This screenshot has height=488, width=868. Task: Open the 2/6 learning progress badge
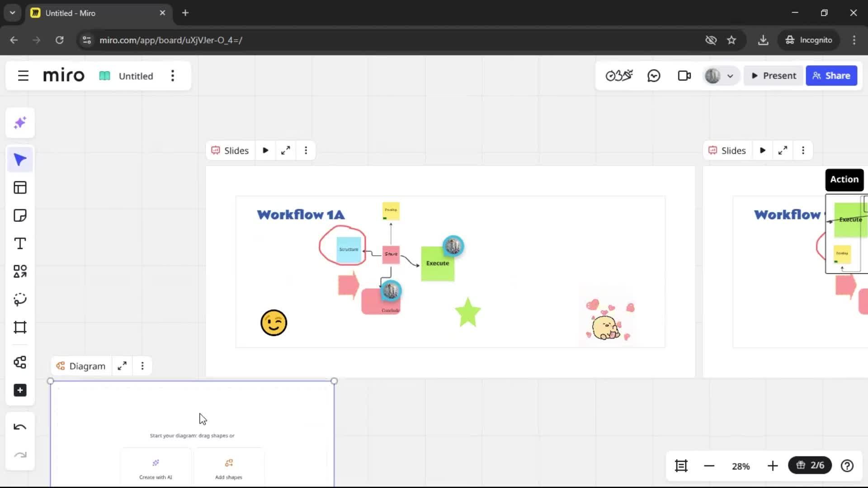810,465
